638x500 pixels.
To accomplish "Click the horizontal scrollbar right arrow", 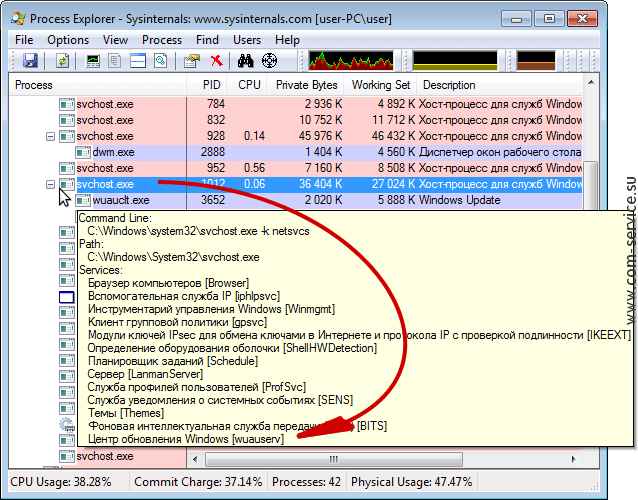I will click(574, 459).
